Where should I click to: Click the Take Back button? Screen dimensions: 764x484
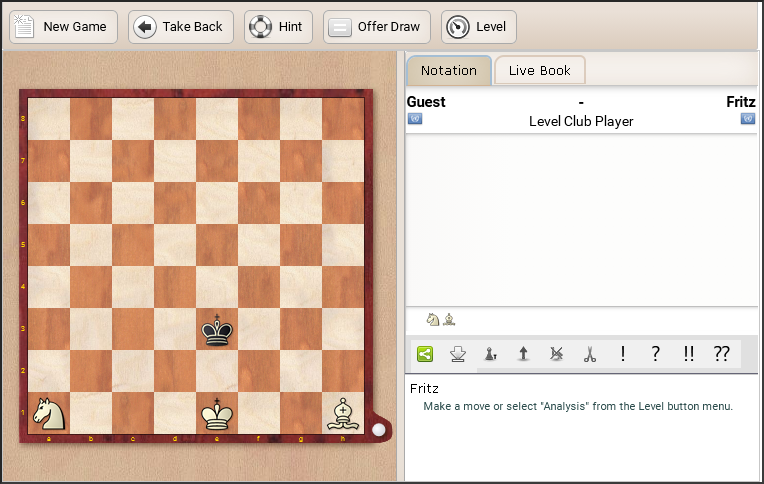(181, 27)
